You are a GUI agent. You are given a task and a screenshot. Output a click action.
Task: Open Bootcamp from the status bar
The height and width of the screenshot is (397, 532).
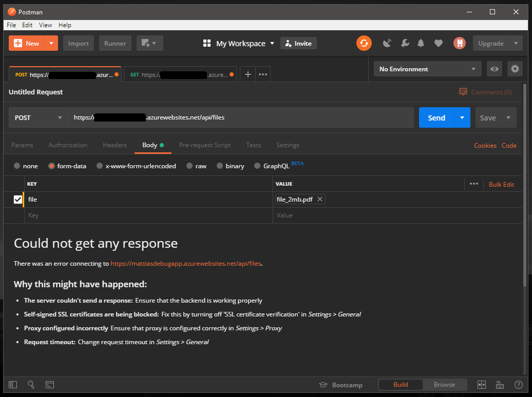point(341,385)
